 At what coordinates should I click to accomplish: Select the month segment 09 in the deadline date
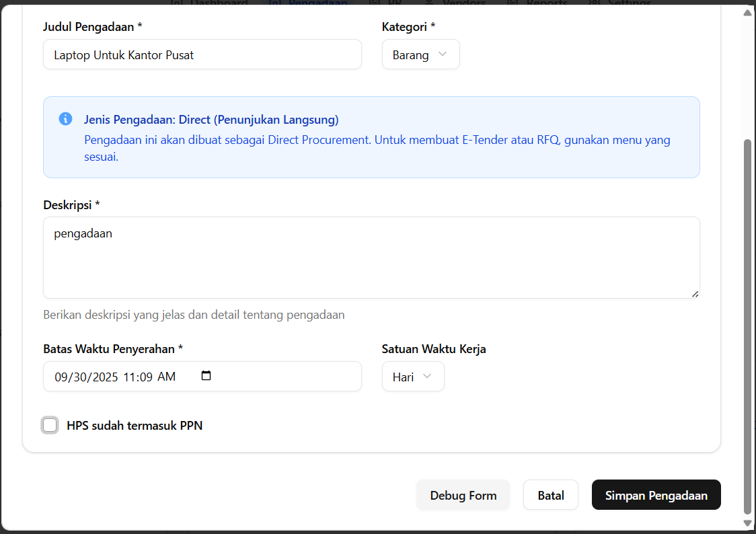click(x=62, y=377)
